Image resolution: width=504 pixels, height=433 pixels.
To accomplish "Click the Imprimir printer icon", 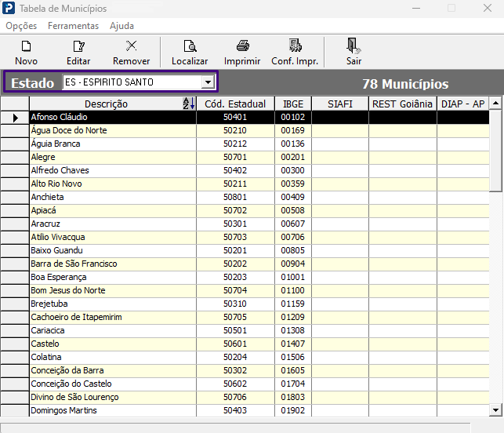I will (242, 46).
